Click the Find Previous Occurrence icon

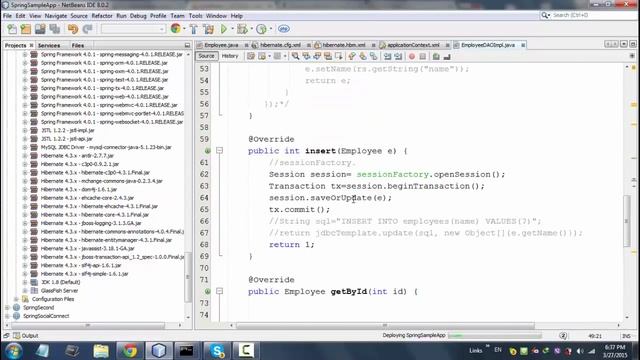pyautogui.click(x=306, y=56)
